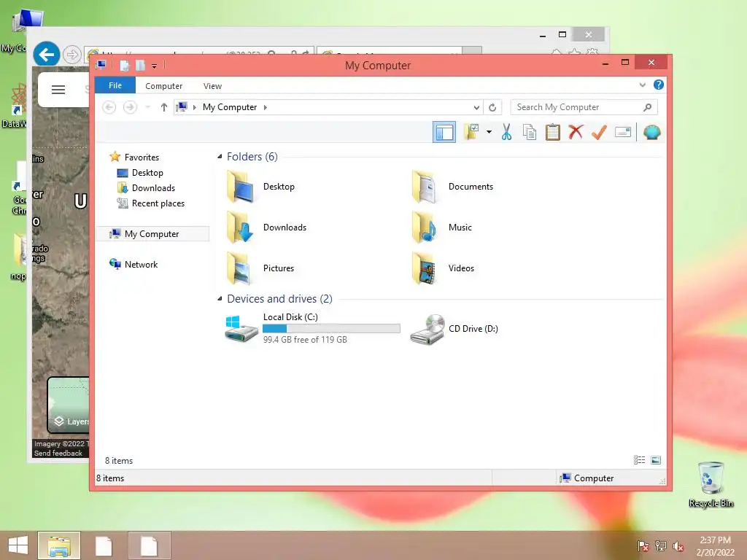Open the Computer ribbon tab
This screenshot has width=747, height=560.
click(163, 86)
